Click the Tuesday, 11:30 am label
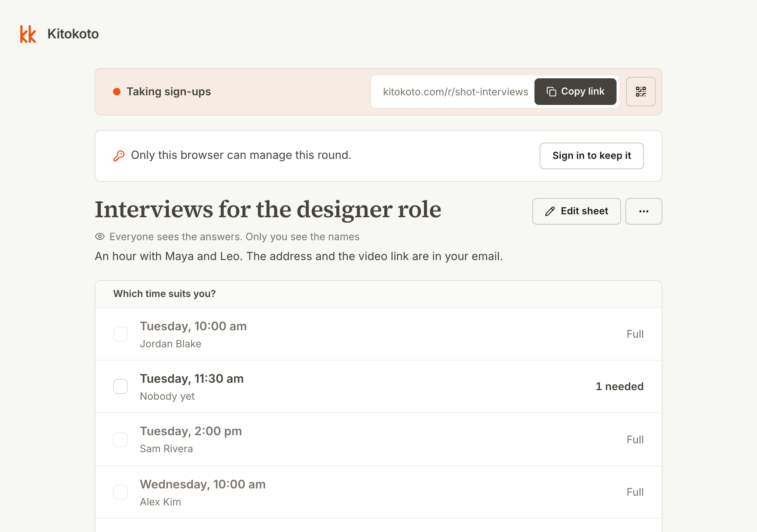Viewport: 757px width, 532px height. click(x=192, y=379)
